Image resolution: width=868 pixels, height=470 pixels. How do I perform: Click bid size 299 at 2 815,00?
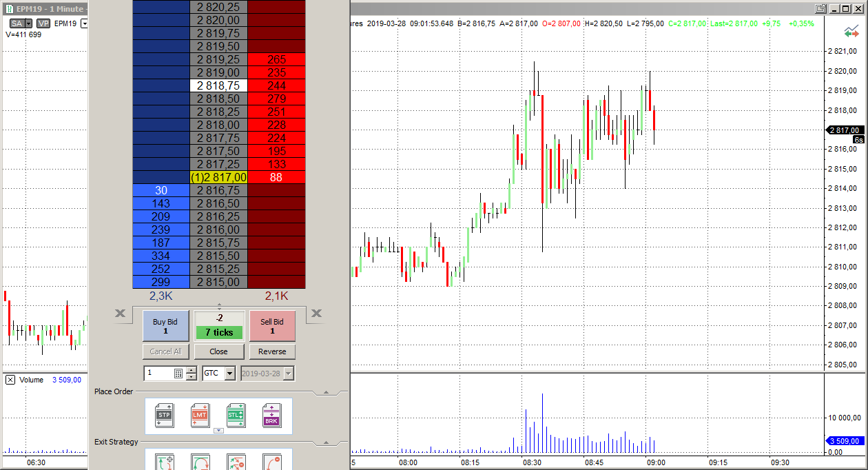[161, 282]
